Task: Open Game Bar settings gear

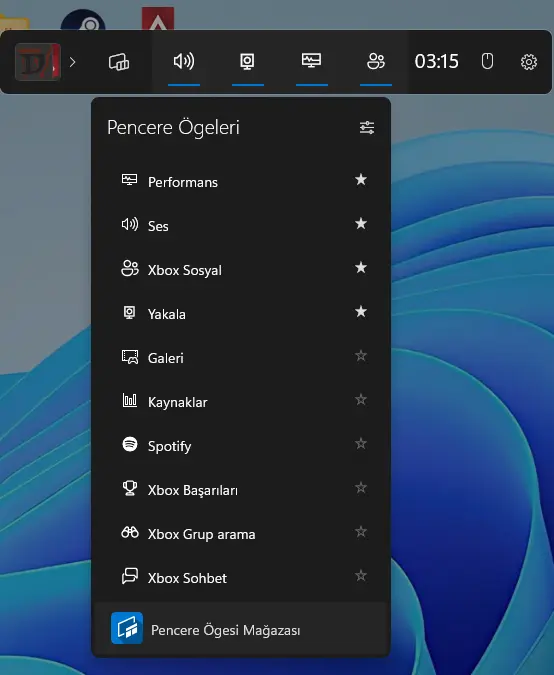Action: coord(529,62)
